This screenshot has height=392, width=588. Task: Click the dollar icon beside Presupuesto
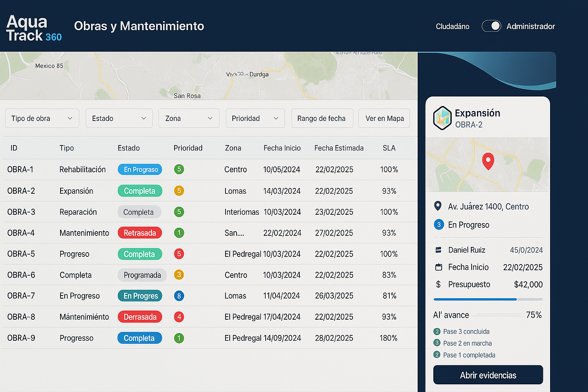point(438,284)
